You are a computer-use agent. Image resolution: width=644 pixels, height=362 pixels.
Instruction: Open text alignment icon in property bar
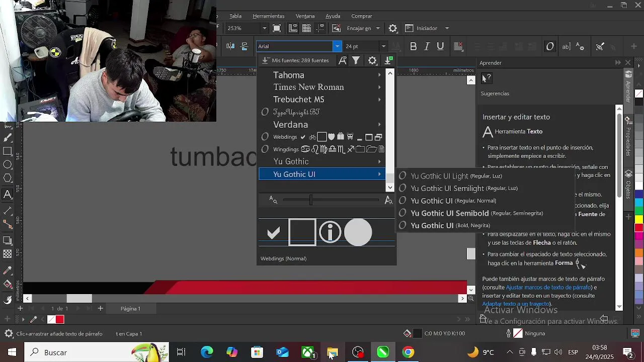[458, 46]
